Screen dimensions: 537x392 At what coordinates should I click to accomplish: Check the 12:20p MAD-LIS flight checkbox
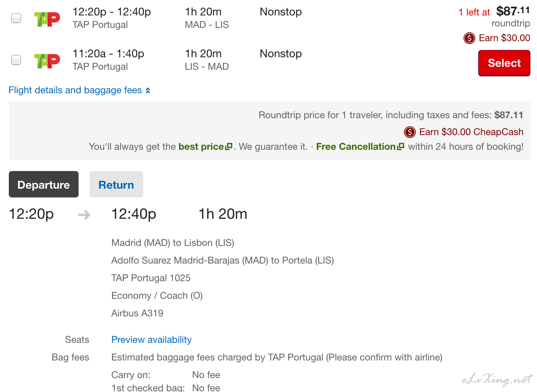pyautogui.click(x=16, y=18)
